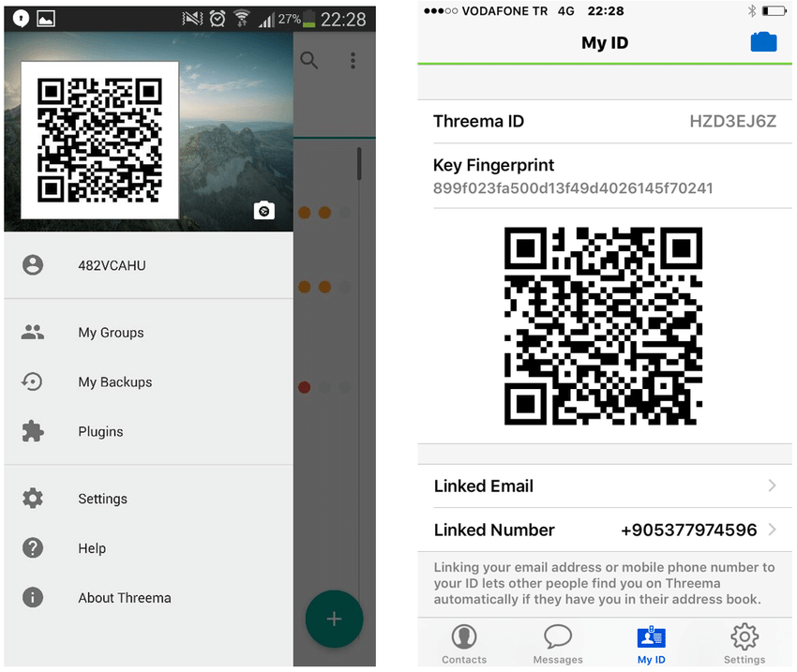This screenshot has width=797, height=672.
Task: Expand the Linked Email row chevron
Action: 772,485
